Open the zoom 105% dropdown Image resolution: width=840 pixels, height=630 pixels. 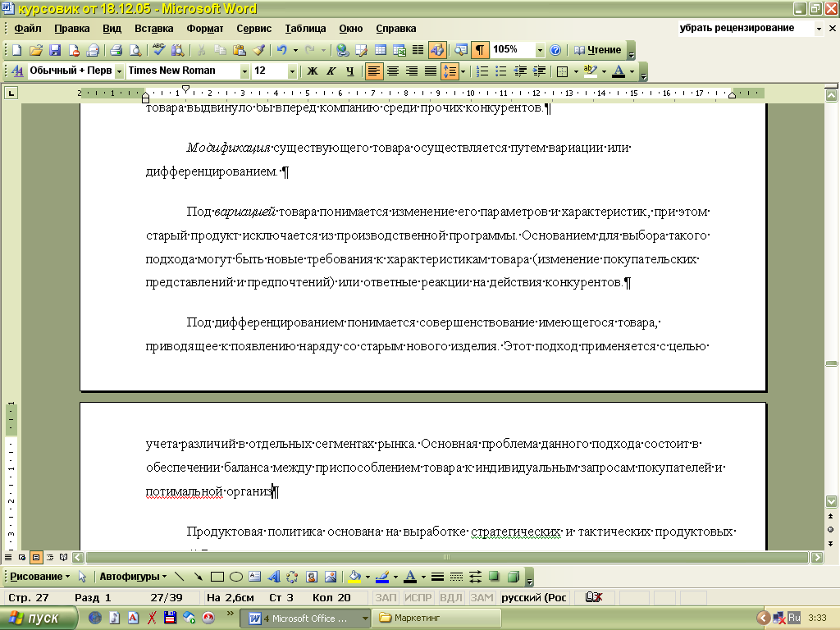[x=540, y=50]
